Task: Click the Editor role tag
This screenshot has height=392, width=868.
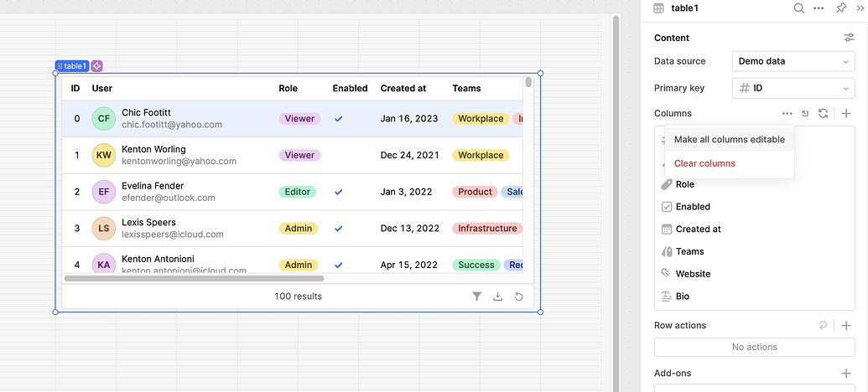Action: click(x=297, y=192)
